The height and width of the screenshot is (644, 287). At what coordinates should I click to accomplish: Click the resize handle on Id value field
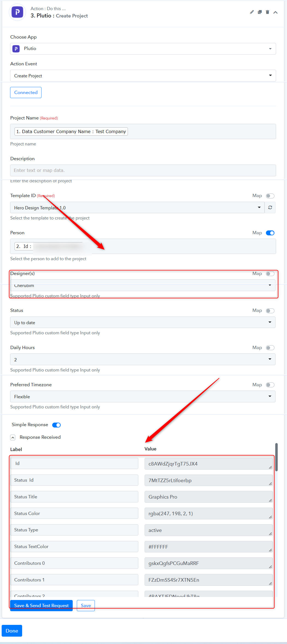(x=270, y=467)
